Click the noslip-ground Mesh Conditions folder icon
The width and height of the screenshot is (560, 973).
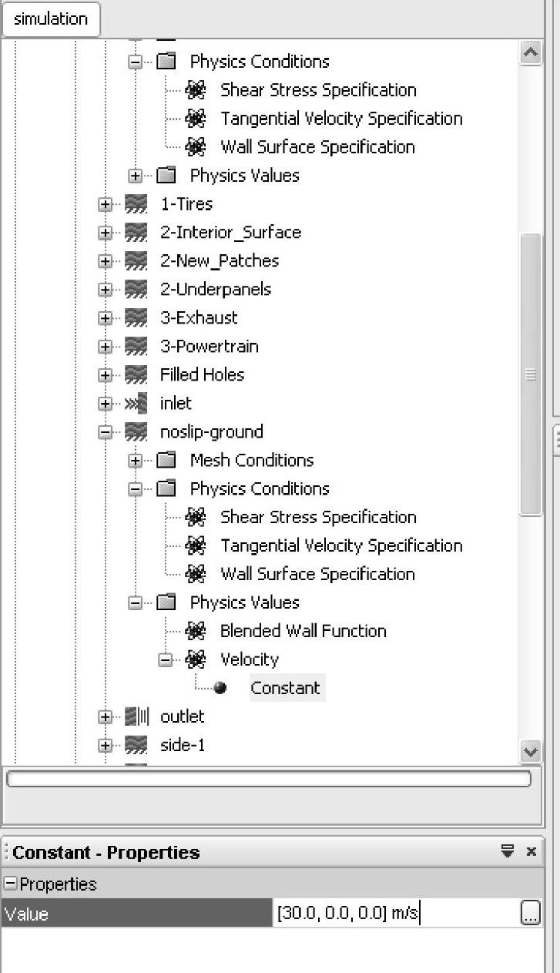pos(166,460)
